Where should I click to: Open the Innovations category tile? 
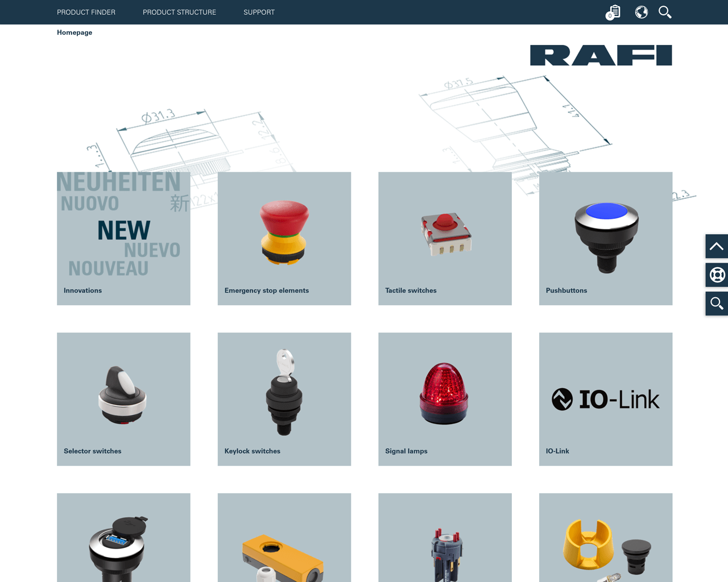click(x=123, y=239)
